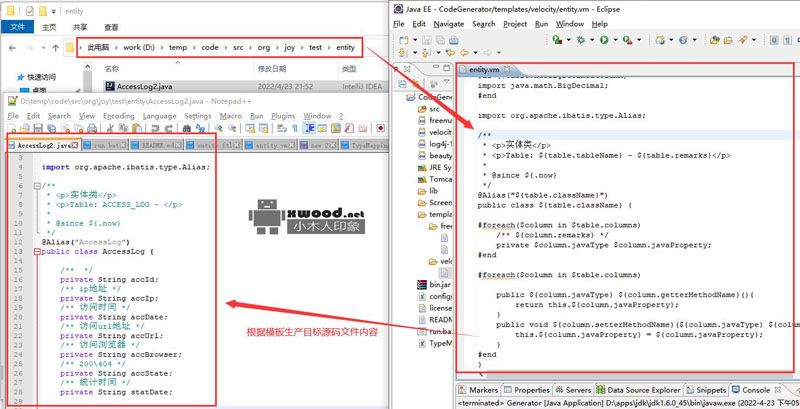Click Notepad++ Print icon

(92, 128)
